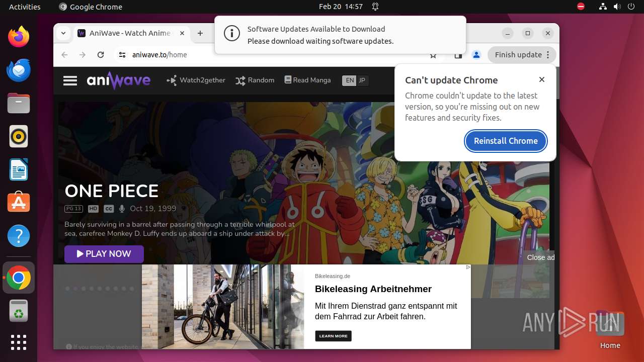Viewport: 644px width, 362px height.
Task: Click the notification bell icon
Action: click(375, 7)
